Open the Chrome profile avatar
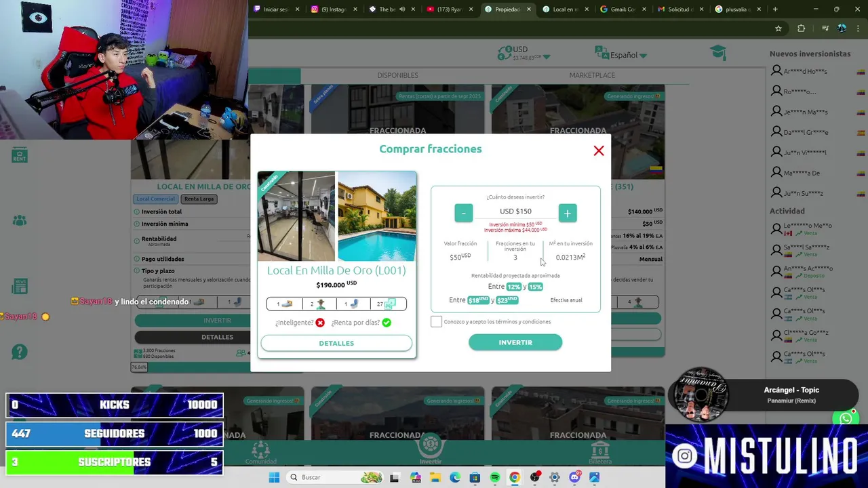868x488 pixels. point(842,28)
